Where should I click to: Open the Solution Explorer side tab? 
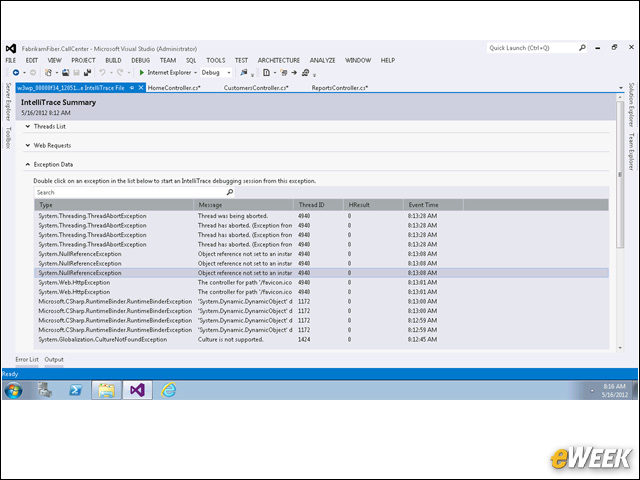pyautogui.click(x=631, y=105)
